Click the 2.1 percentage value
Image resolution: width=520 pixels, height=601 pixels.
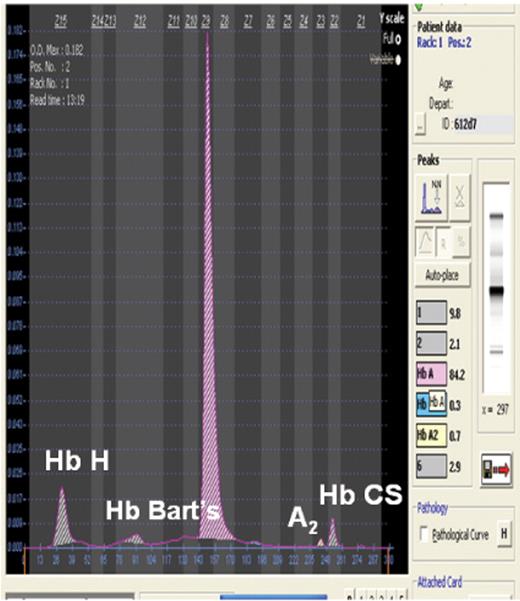[454, 344]
